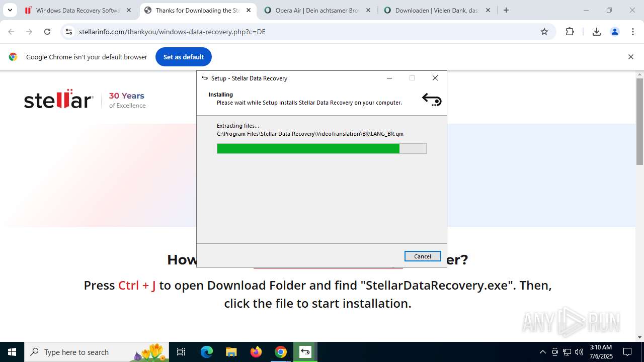Click the taskbar search box
Image resolution: width=644 pixels, height=362 pixels.
(97, 352)
